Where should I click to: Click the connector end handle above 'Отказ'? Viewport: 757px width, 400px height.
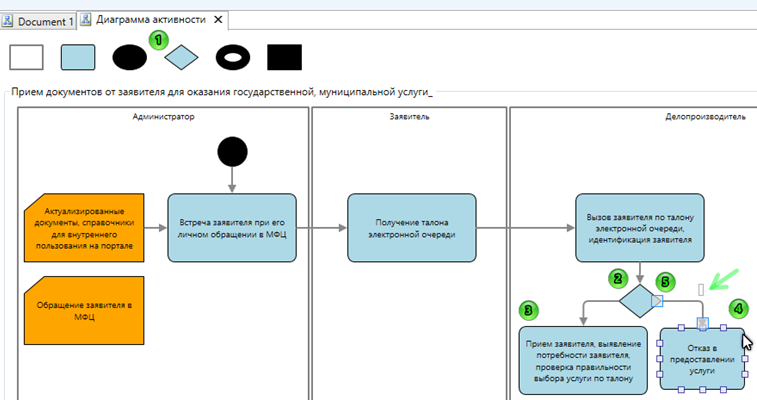(703, 323)
